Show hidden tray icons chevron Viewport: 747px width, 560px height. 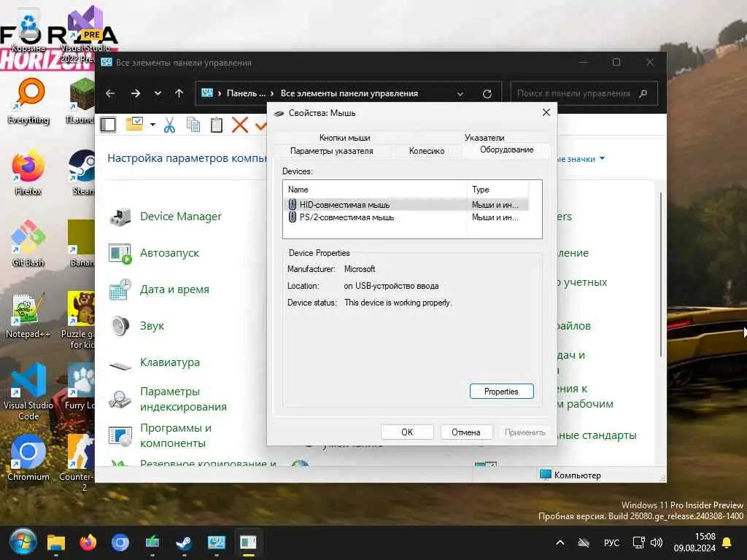coord(560,542)
